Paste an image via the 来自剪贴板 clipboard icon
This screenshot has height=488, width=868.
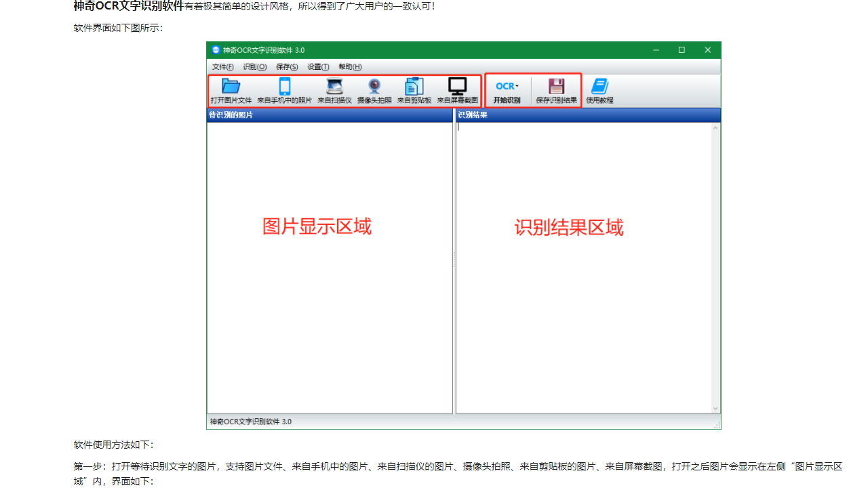pyautogui.click(x=414, y=89)
